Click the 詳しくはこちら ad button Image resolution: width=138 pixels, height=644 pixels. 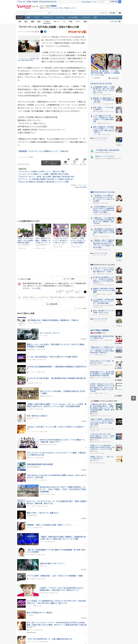(x=113, y=78)
